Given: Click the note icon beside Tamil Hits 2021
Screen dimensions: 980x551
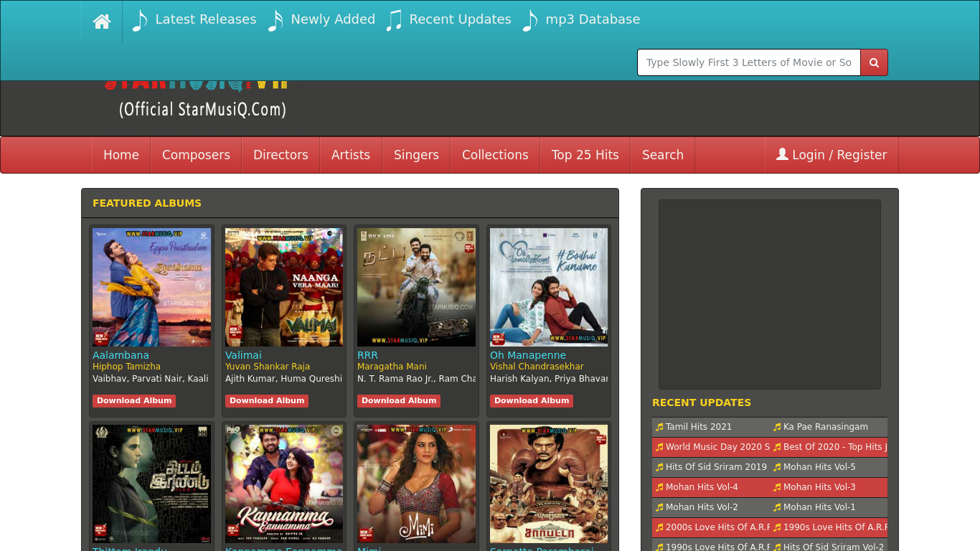Looking at the screenshot, I should pyautogui.click(x=659, y=427).
